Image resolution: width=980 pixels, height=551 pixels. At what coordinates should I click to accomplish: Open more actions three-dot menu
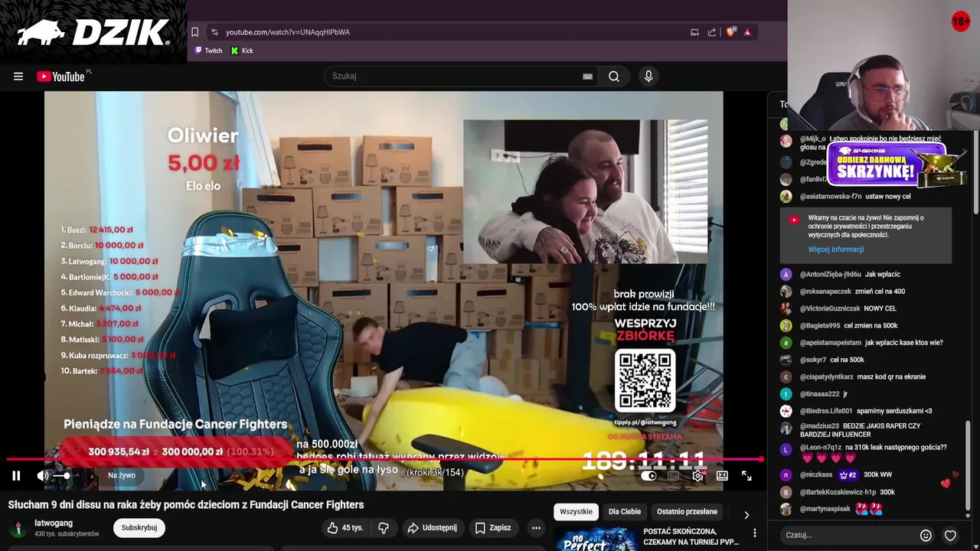point(536,527)
